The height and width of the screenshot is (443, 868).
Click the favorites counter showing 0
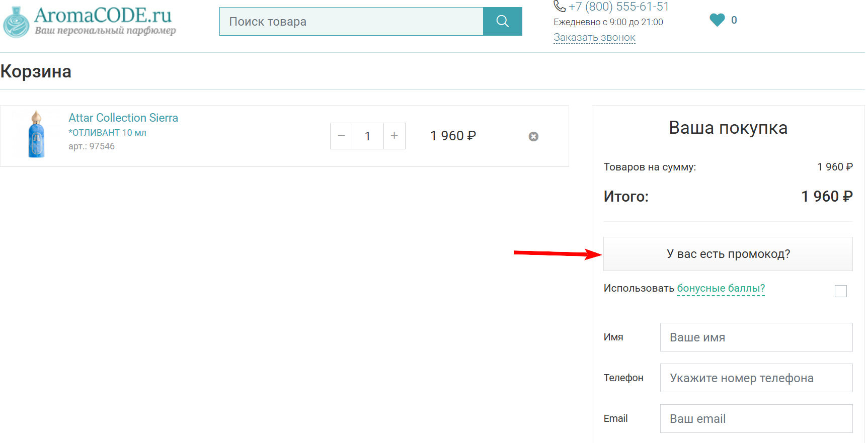[734, 20]
